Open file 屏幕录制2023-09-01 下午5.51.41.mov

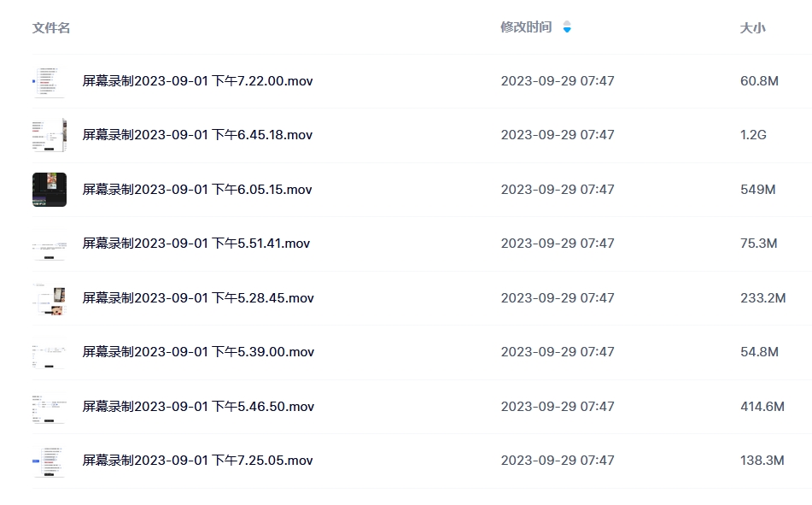(x=196, y=244)
